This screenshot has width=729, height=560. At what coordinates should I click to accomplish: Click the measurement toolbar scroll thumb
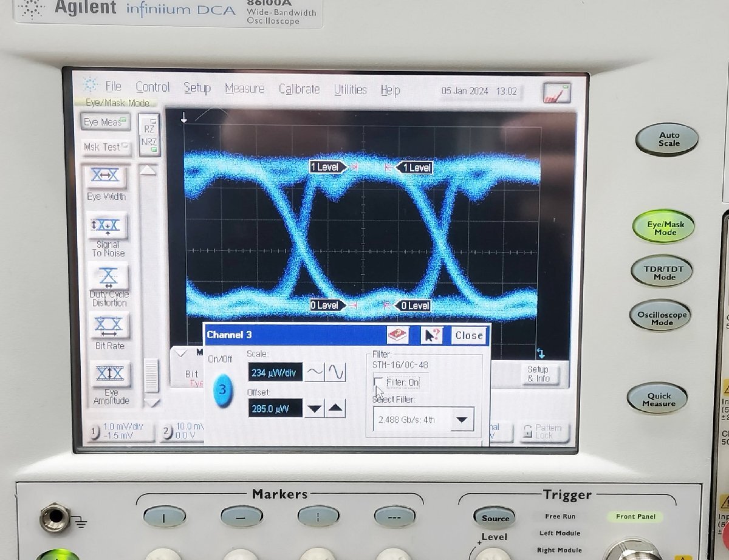pos(151,375)
